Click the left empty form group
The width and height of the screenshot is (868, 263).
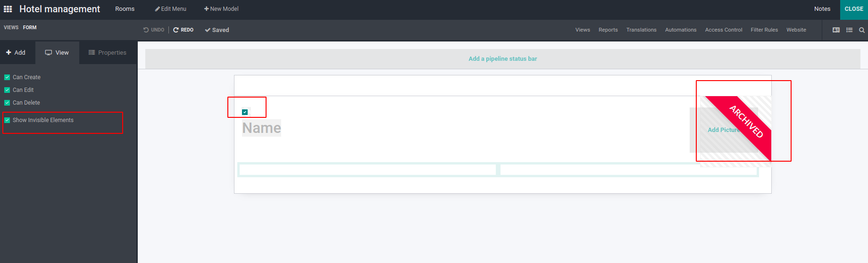click(367, 170)
